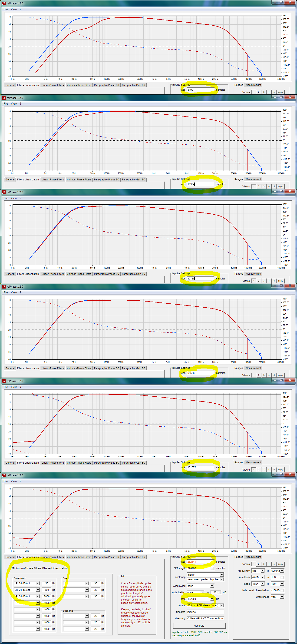Click the filename field containing 'impulse'
297x644 pixels.
[x=205, y=612]
